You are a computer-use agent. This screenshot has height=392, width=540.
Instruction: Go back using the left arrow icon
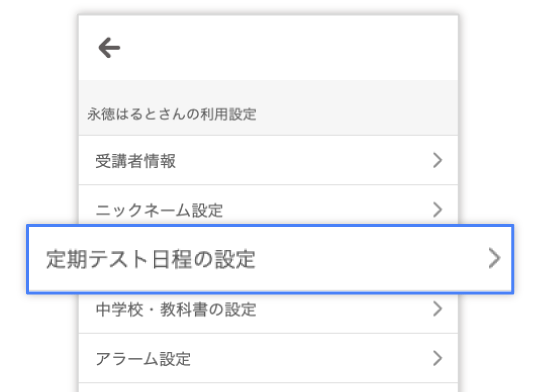click(109, 48)
